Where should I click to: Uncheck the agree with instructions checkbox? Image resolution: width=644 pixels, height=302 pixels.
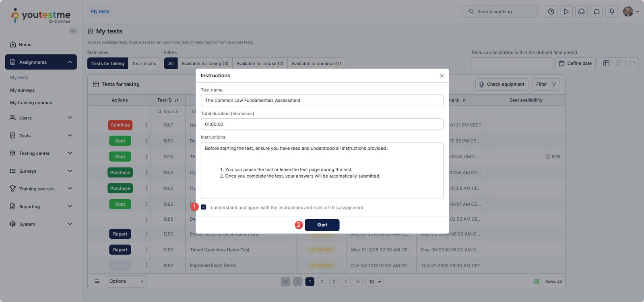click(204, 207)
